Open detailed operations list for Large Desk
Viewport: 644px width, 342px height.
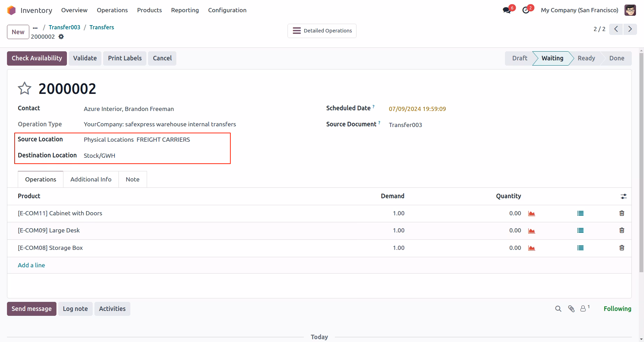[x=580, y=230]
